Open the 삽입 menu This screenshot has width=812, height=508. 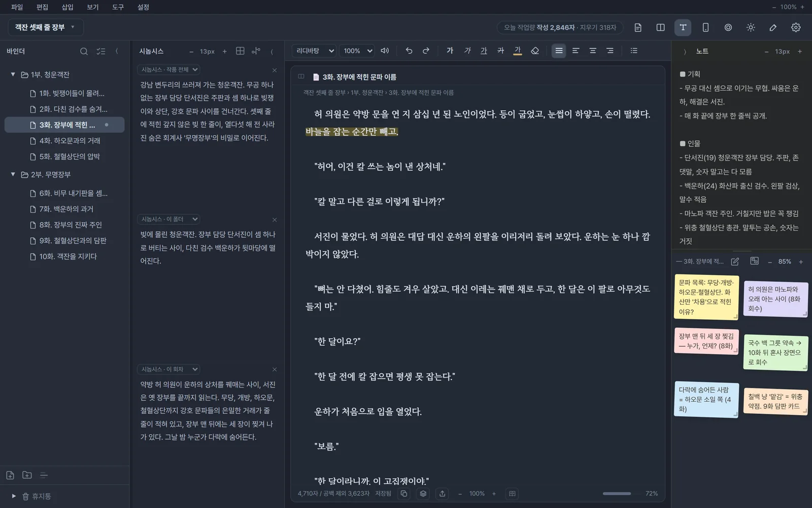(x=67, y=7)
